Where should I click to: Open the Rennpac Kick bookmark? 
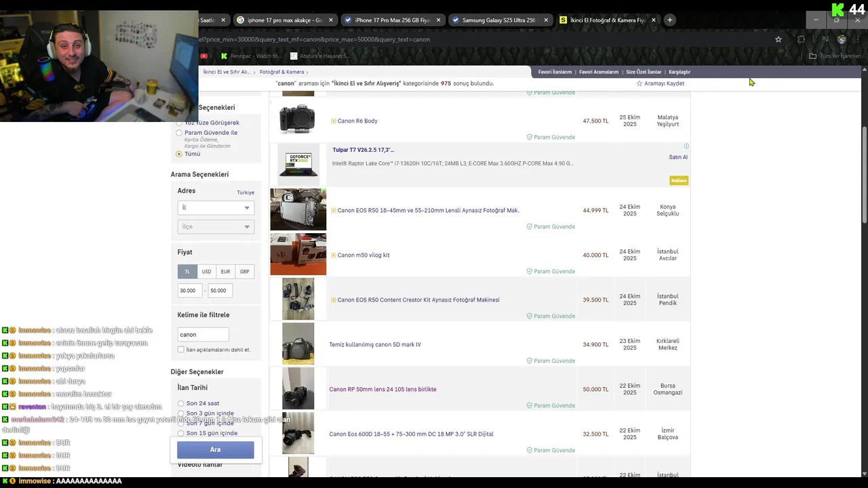252,56
